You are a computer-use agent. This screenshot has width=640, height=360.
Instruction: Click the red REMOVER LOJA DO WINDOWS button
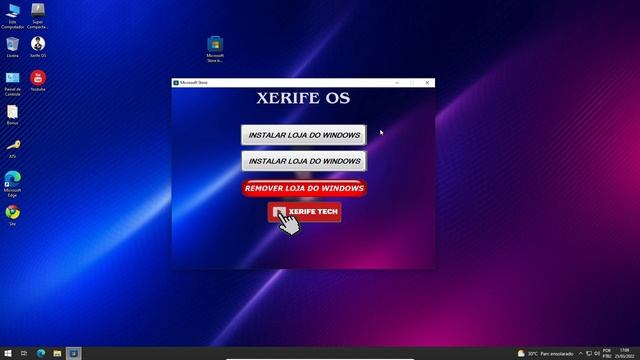coord(304,188)
